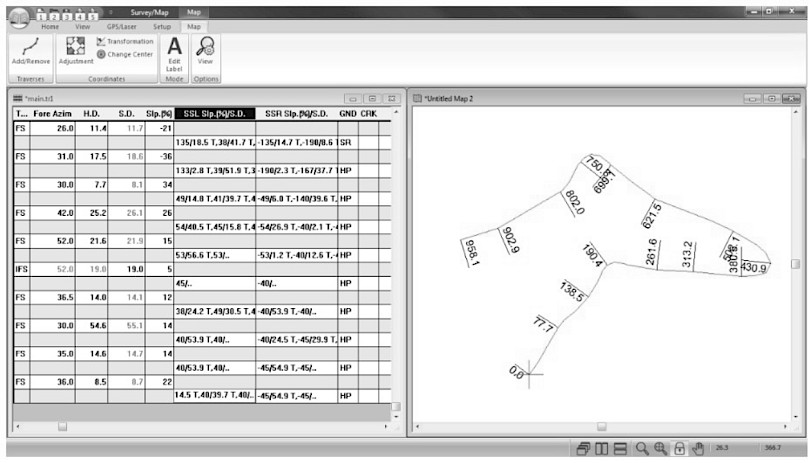Open the round application menu button
The width and height of the screenshot is (811, 463).
pos(19,17)
